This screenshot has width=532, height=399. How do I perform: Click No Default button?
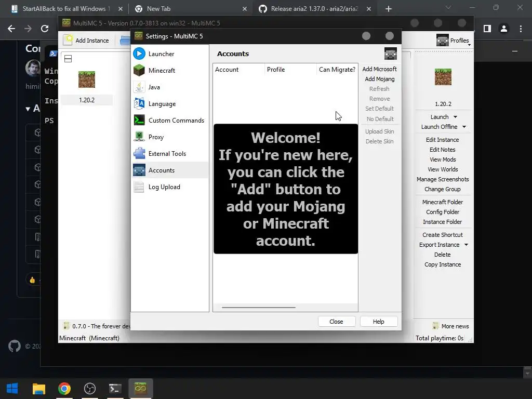[379, 119]
